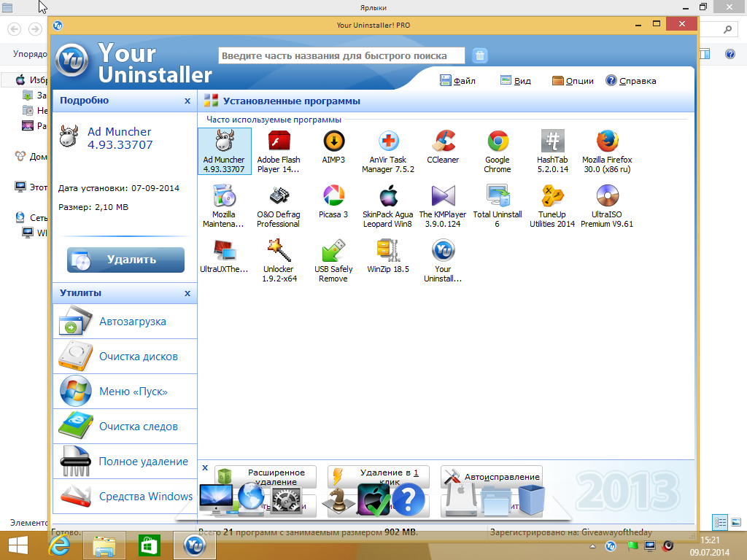This screenshot has width=747, height=560.
Task: Open the Очистка дисков disk cleaner
Action: click(125, 356)
